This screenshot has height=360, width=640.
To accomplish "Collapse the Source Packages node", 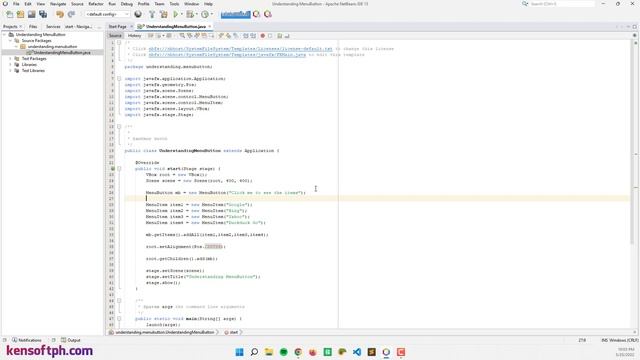I will point(10,41).
